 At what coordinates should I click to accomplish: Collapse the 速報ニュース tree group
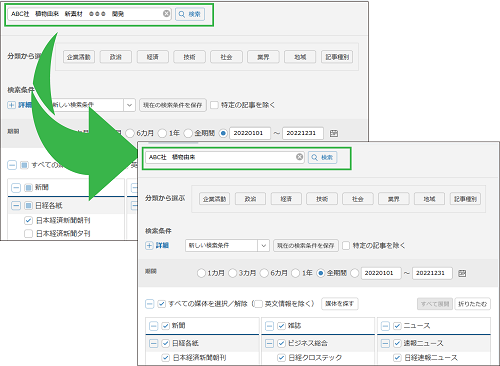pyautogui.click(x=385, y=343)
